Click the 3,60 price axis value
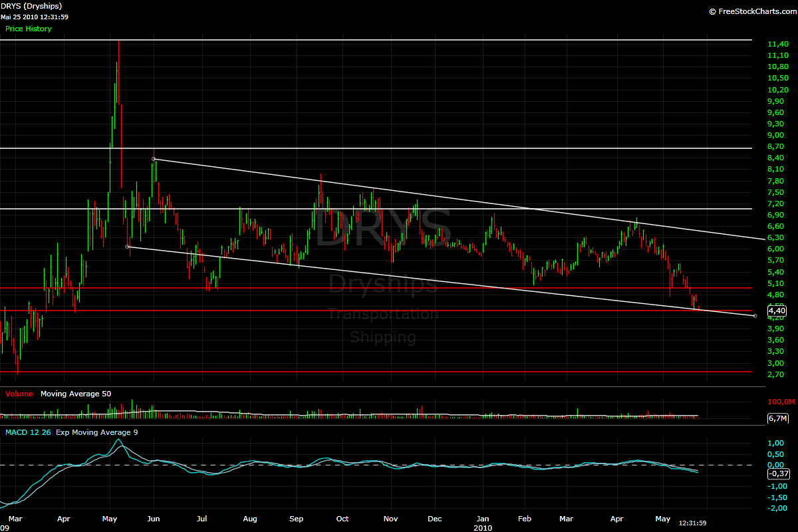This screenshot has width=798, height=532. tap(775, 340)
